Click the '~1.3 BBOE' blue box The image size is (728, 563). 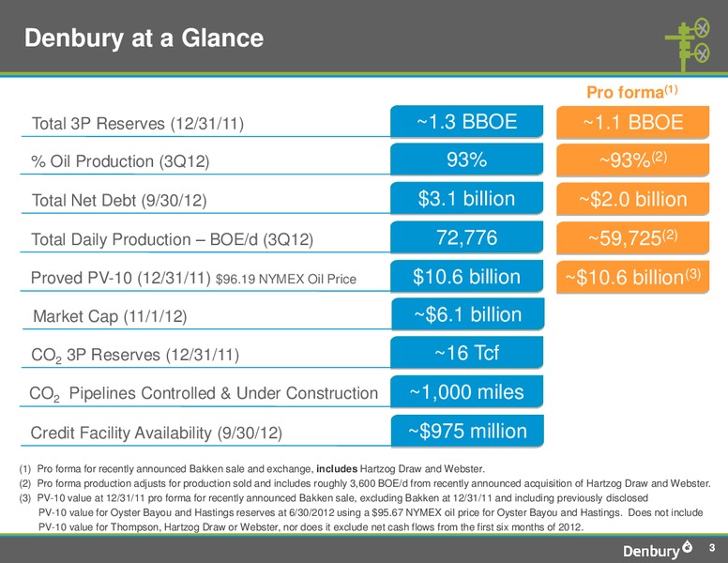pyautogui.click(x=466, y=122)
